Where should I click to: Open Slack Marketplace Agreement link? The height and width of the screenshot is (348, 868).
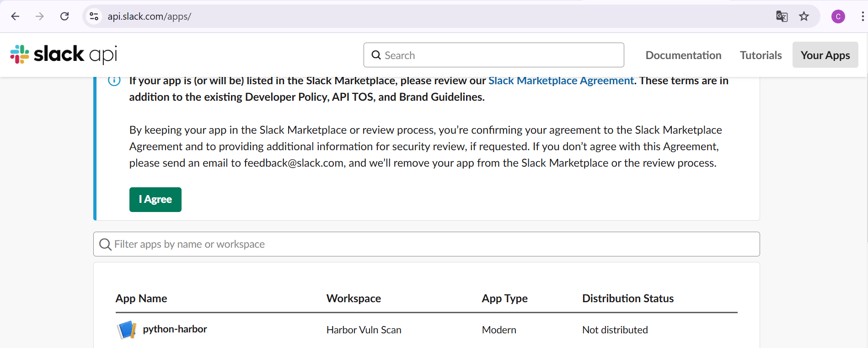(561, 81)
